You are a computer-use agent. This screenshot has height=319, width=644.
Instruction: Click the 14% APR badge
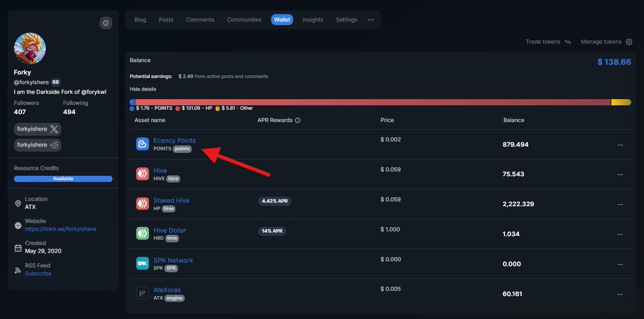[x=272, y=231]
